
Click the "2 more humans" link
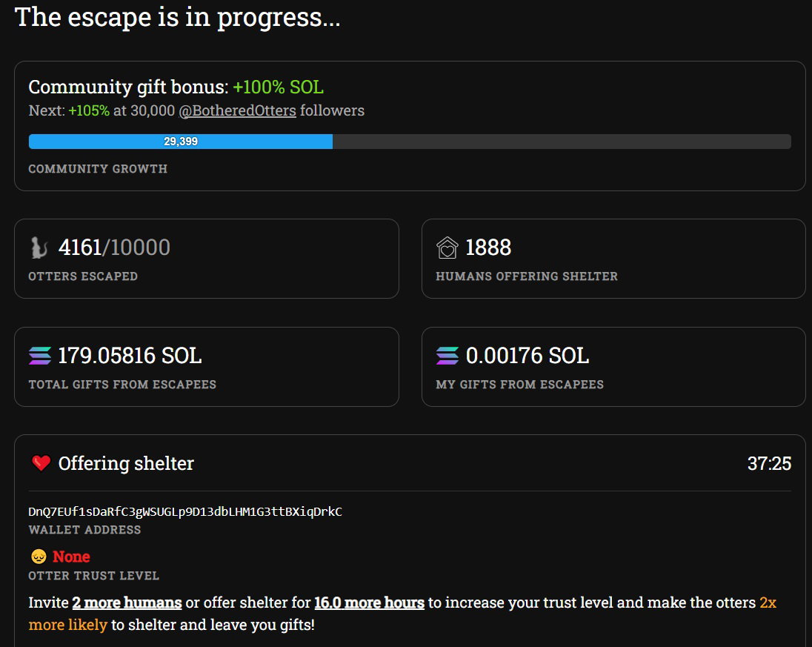127,603
